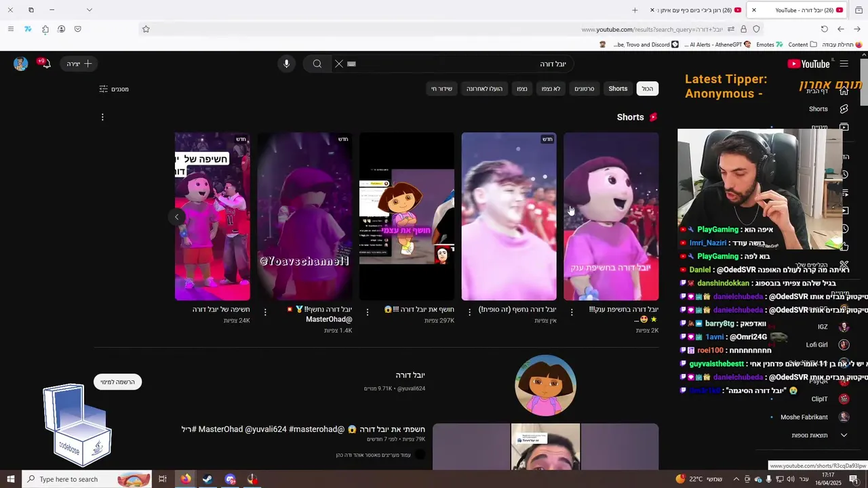868x488 pixels.
Task: Open browser extensions puzzle icon
Action: pyautogui.click(x=45, y=29)
